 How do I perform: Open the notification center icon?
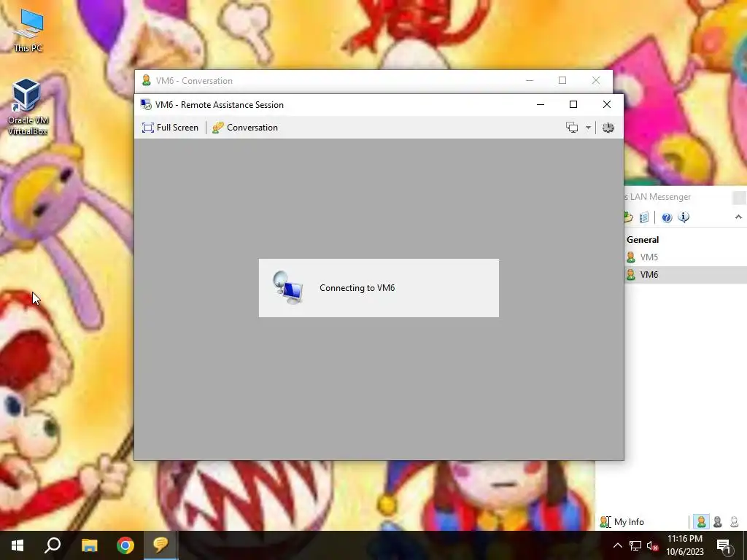(724, 545)
